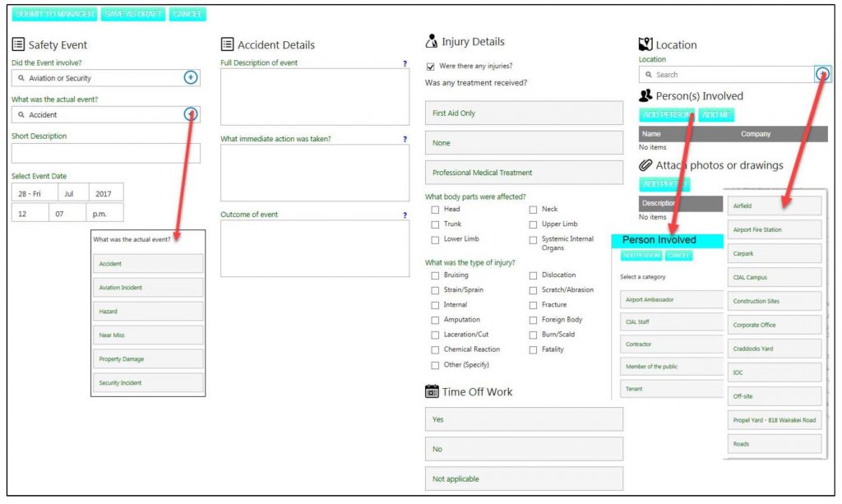Choose Near Miss from event list
Image resolution: width=842 pixels, height=504 pixels.
click(x=148, y=335)
